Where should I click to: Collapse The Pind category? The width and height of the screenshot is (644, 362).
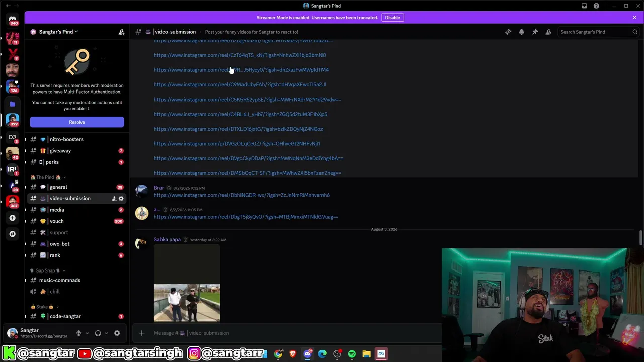pos(48,177)
